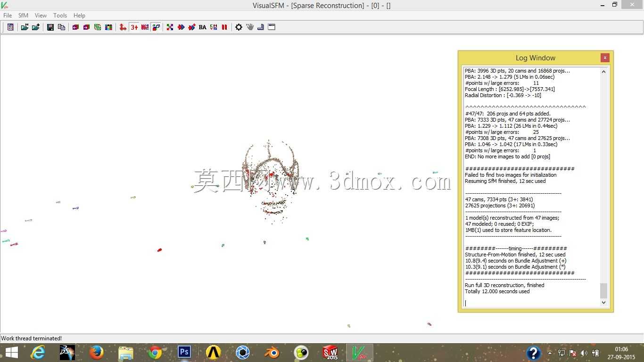Click the network tray icon

pyautogui.click(x=561, y=353)
